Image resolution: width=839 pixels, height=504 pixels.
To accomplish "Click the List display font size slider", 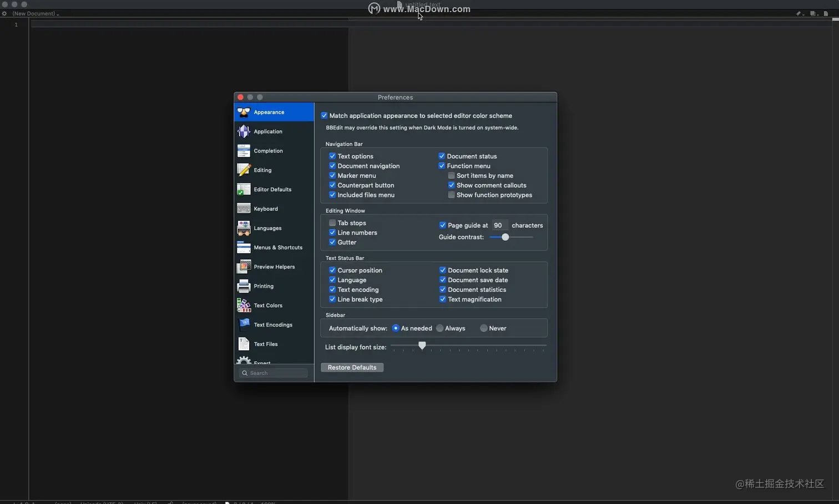I will (468, 346).
